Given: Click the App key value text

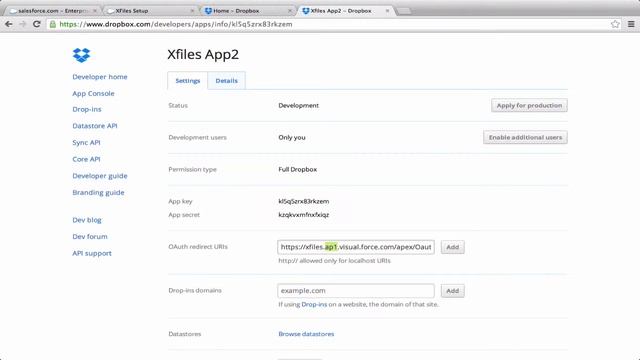Looking at the screenshot, I should click(x=304, y=201).
